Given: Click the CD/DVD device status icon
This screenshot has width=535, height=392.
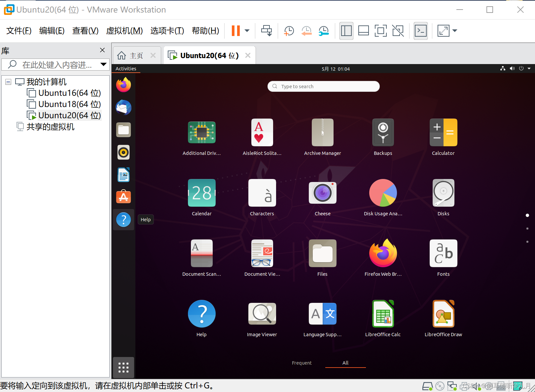Looking at the screenshot, I should 440,386.
